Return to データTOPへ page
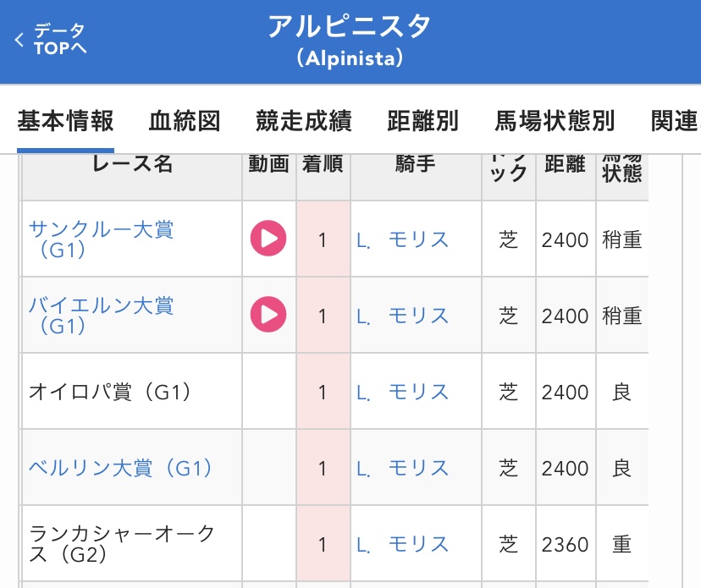701x588 pixels. 59,40
